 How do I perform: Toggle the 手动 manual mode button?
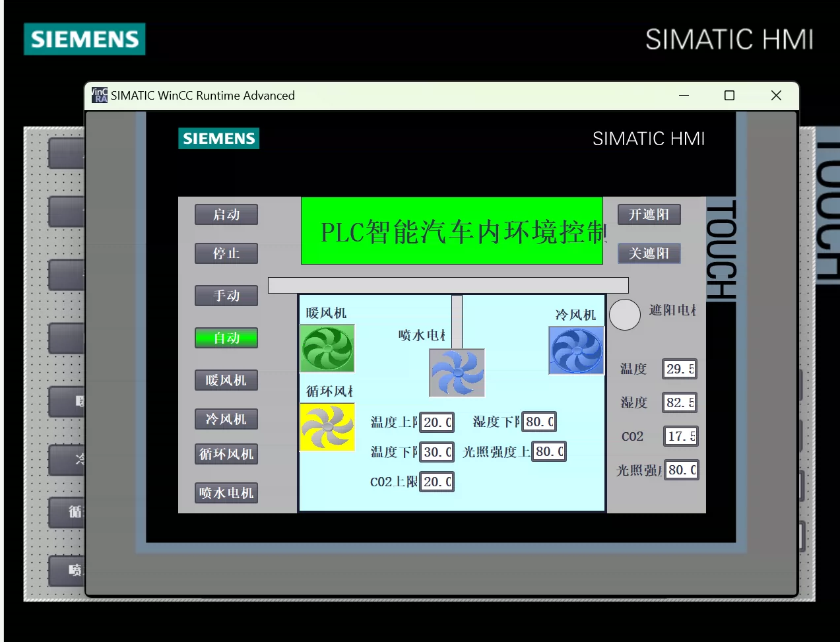point(226,296)
